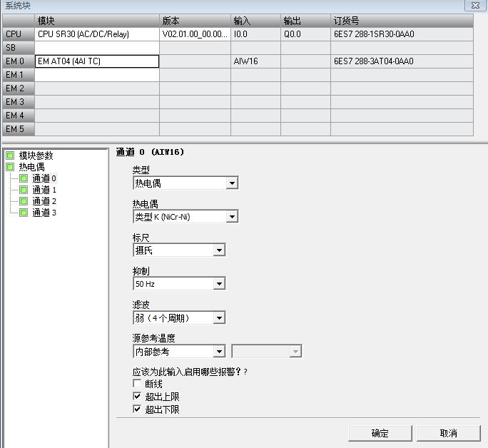Image resolution: width=488 pixels, height=448 pixels.
Task: Click the empty EM 1 module cell
Action: point(96,75)
